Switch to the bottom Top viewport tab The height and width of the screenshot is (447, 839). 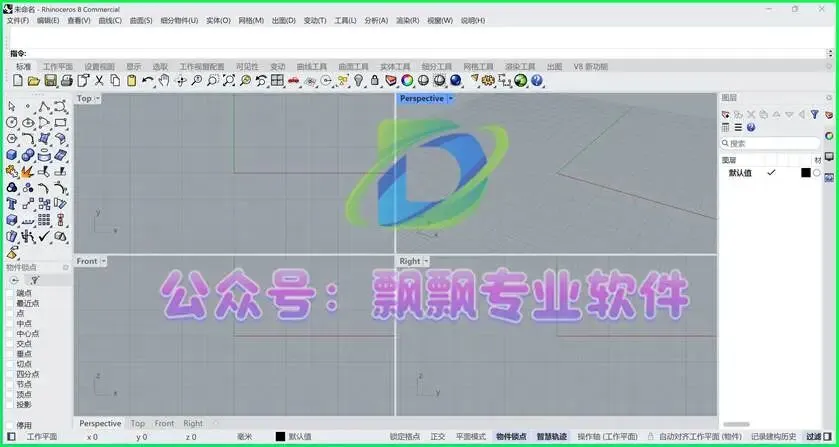(138, 423)
